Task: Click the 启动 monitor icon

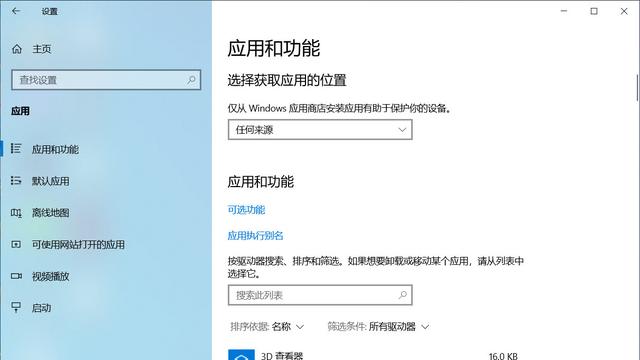Action: [x=16, y=307]
